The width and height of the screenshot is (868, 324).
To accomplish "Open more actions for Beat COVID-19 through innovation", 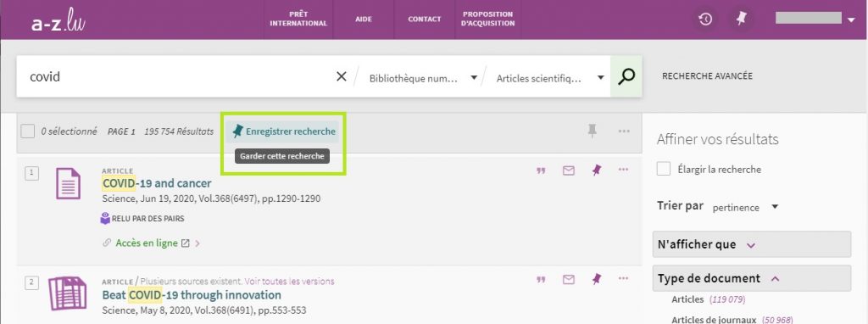I will (x=623, y=278).
